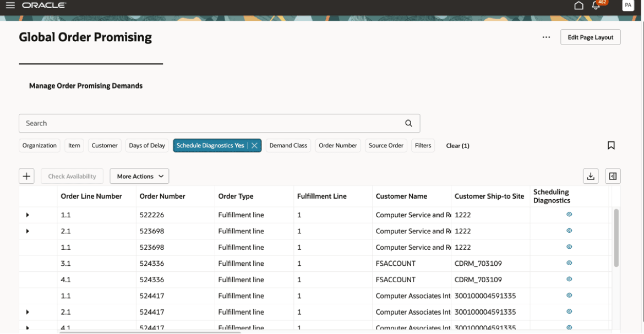View diagnostics for 523698 line 1.1
The height and width of the screenshot is (334, 644).
(x=569, y=247)
